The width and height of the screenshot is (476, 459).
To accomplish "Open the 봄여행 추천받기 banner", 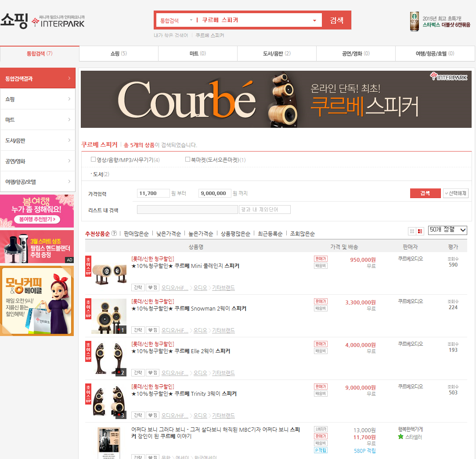I will tap(37, 211).
